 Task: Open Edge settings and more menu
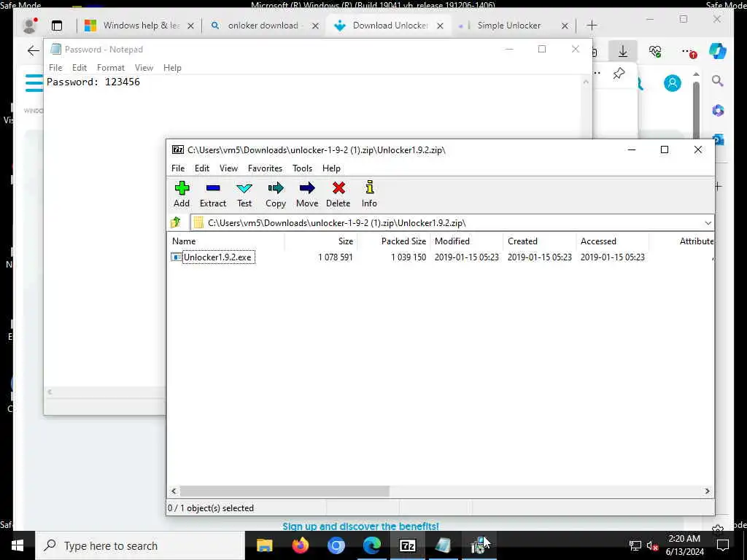(x=688, y=52)
